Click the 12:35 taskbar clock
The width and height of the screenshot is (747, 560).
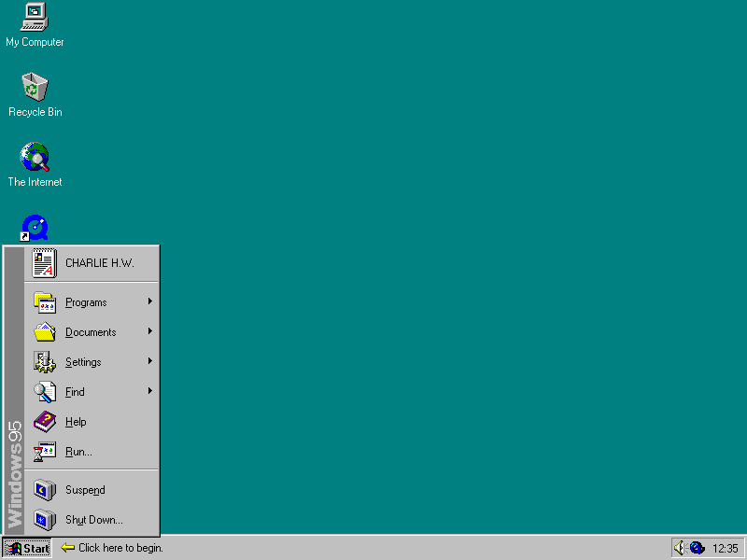726,549
